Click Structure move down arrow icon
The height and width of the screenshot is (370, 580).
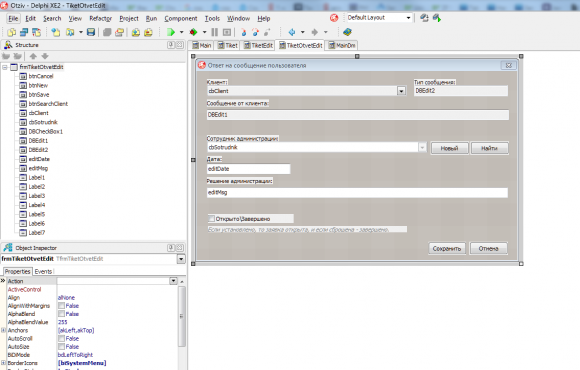coord(45,56)
